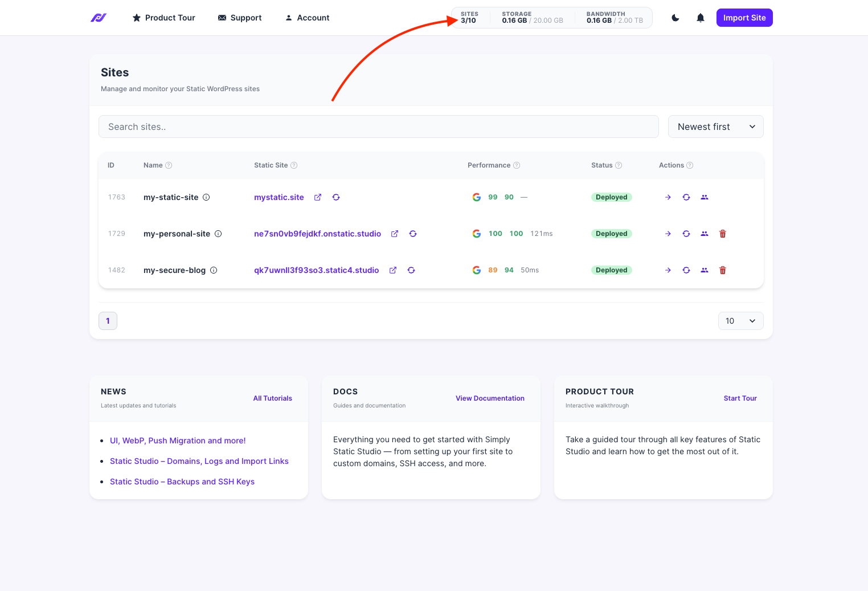Screen dimensions: 868x591
Task: Open external link icon for qk7uwnll3f93so3.static4.studio
Action: 393,270
